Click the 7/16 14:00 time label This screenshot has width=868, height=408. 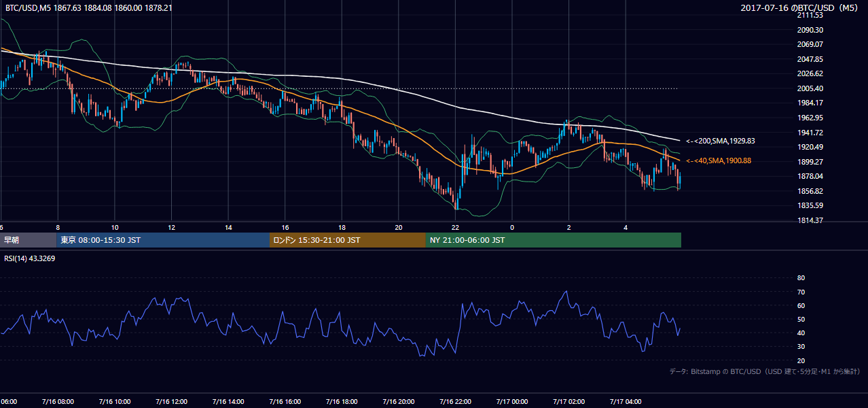pyautogui.click(x=228, y=402)
